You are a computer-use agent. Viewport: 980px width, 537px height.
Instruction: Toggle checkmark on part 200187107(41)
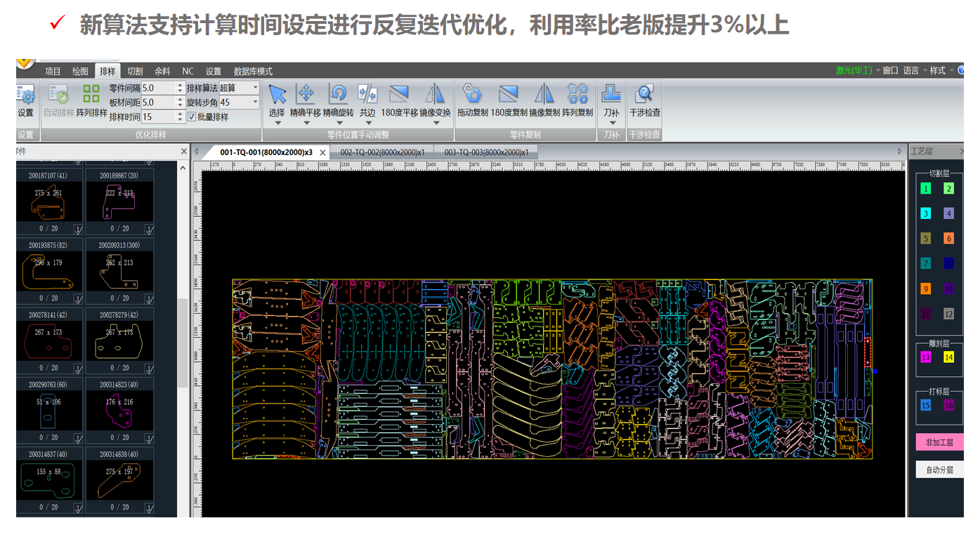(78, 229)
